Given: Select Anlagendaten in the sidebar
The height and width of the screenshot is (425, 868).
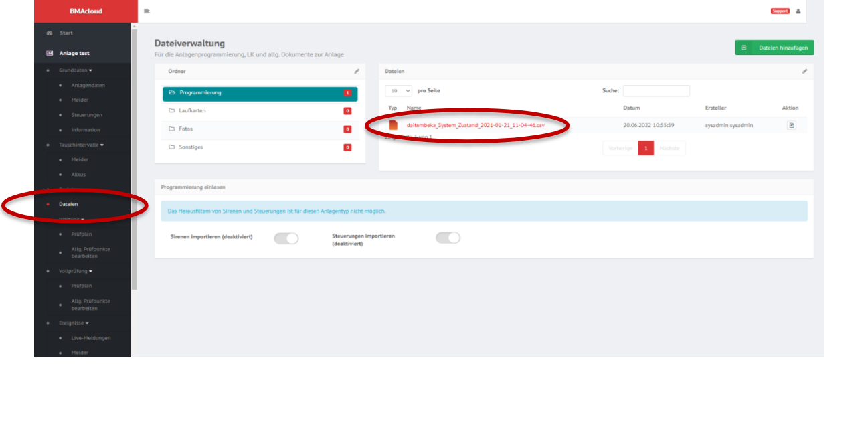Looking at the screenshot, I should click(x=88, y=85).
